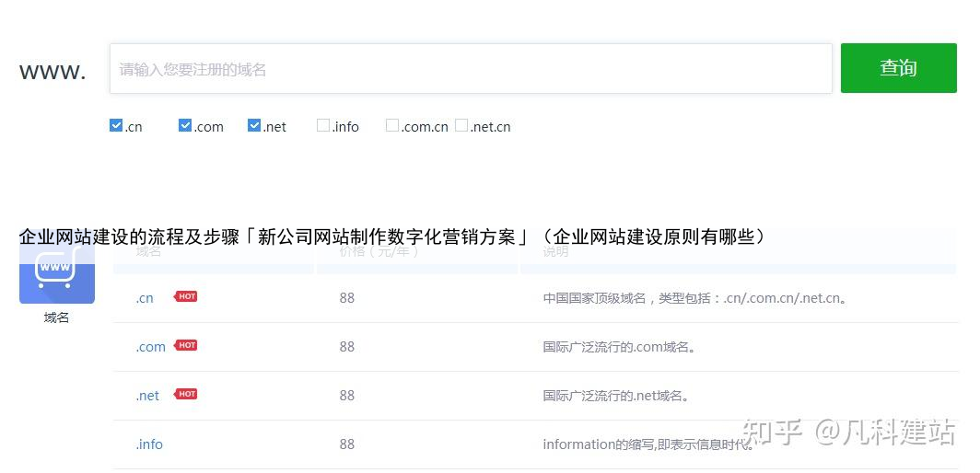This screenshot has height=473, width=980.
Task: Click the .cn row description text
Action: click(x=694, y=298)
